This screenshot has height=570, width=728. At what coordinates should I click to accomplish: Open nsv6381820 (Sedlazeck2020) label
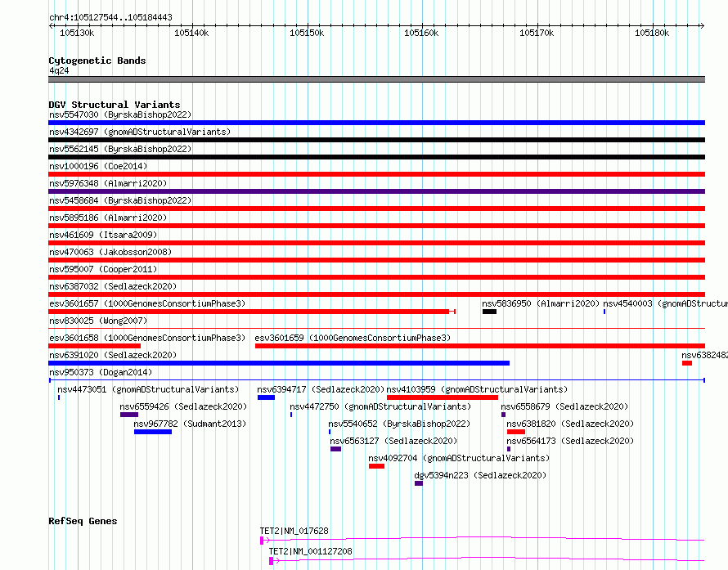click(x=570, y=424)
